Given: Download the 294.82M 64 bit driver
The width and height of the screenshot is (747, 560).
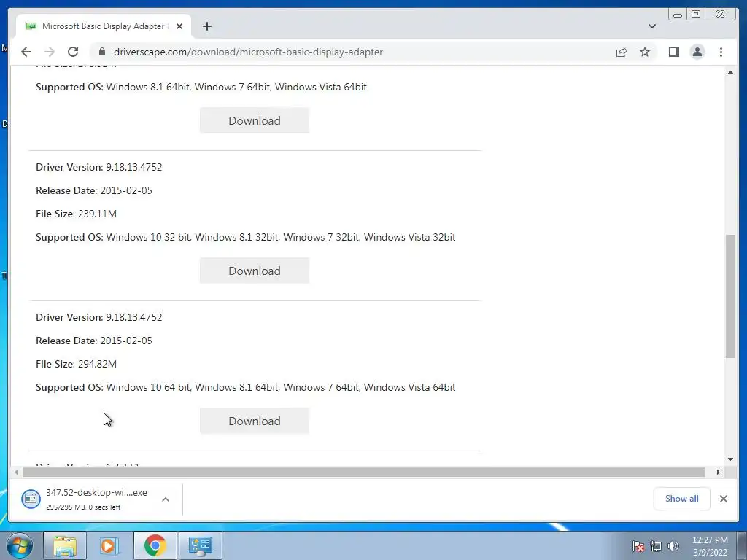Looking at the screenshot, I should click(x=255, y=421).
